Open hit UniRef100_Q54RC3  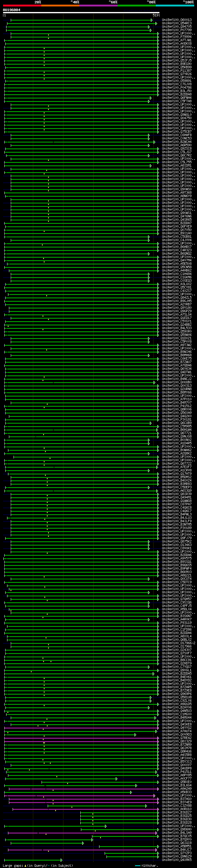(x=177, y=23)
